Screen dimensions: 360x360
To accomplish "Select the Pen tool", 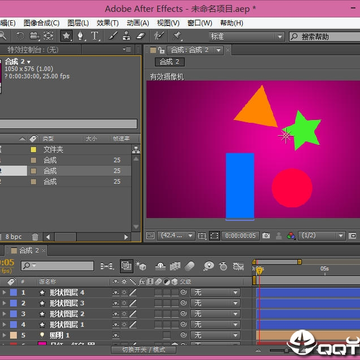I will tap(81, 36).
